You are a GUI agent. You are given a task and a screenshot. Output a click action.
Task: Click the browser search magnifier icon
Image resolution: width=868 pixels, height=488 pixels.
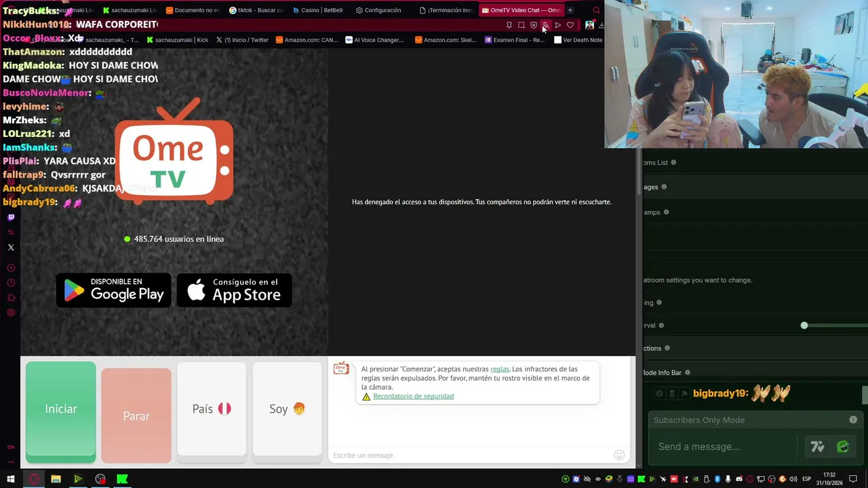(x=596, y=10)
